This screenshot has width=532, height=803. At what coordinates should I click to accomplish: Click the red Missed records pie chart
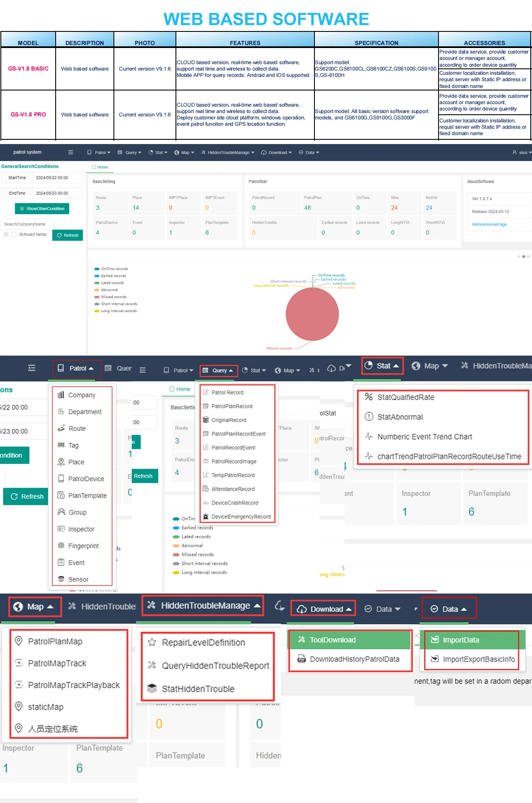click(312, 314)
